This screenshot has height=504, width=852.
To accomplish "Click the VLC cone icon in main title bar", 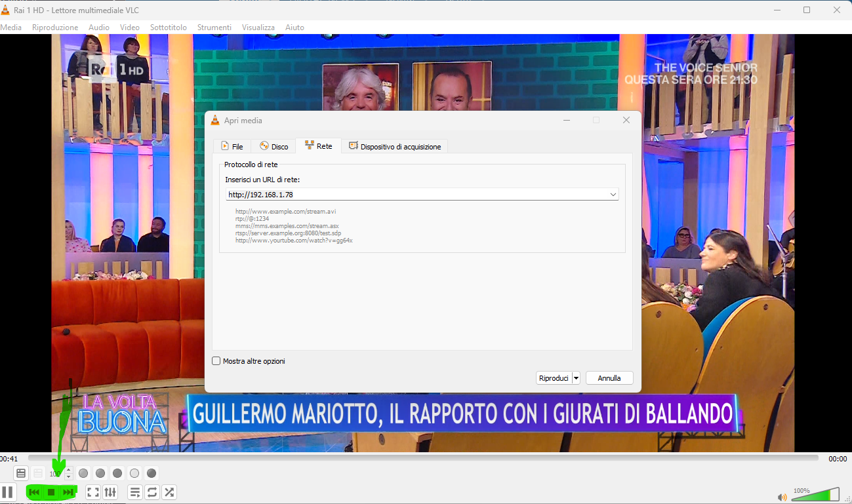I will [6, 10].
